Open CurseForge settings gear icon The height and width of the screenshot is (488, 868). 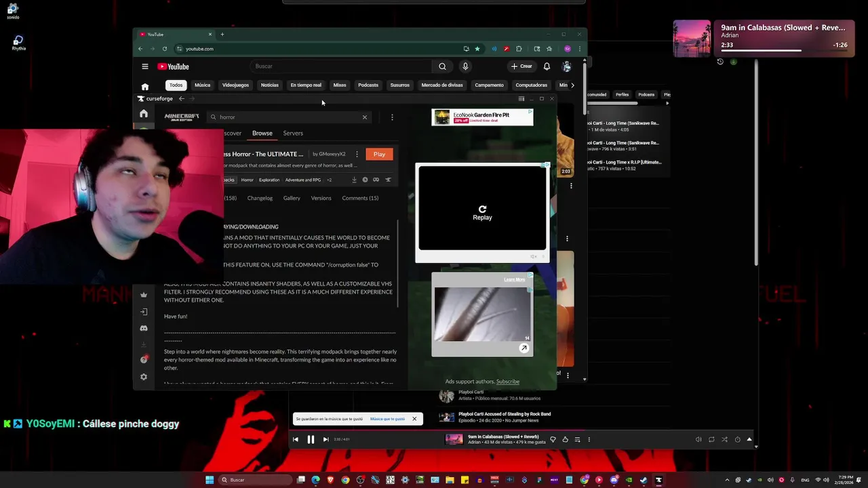point(144,377)
